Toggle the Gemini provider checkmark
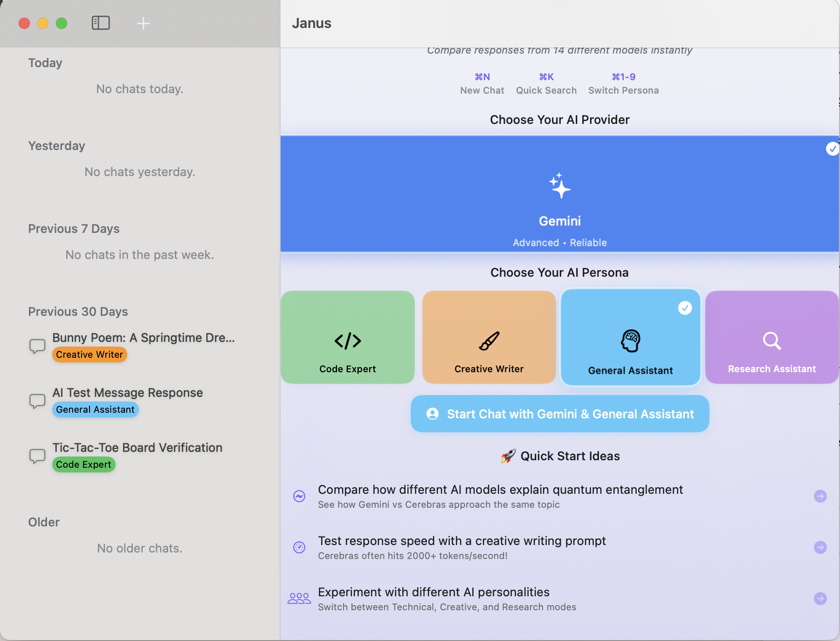Viewport: 840px width, 641px height. [832, 149]
